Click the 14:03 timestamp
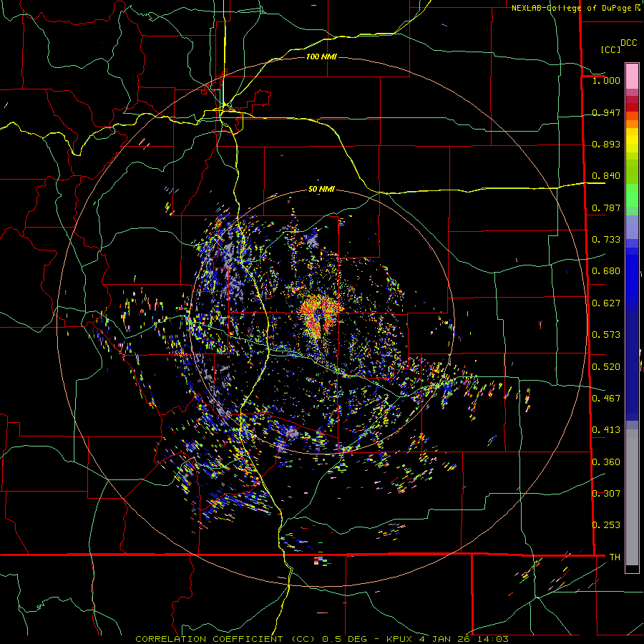644x644 pixels. click(492, 639)
